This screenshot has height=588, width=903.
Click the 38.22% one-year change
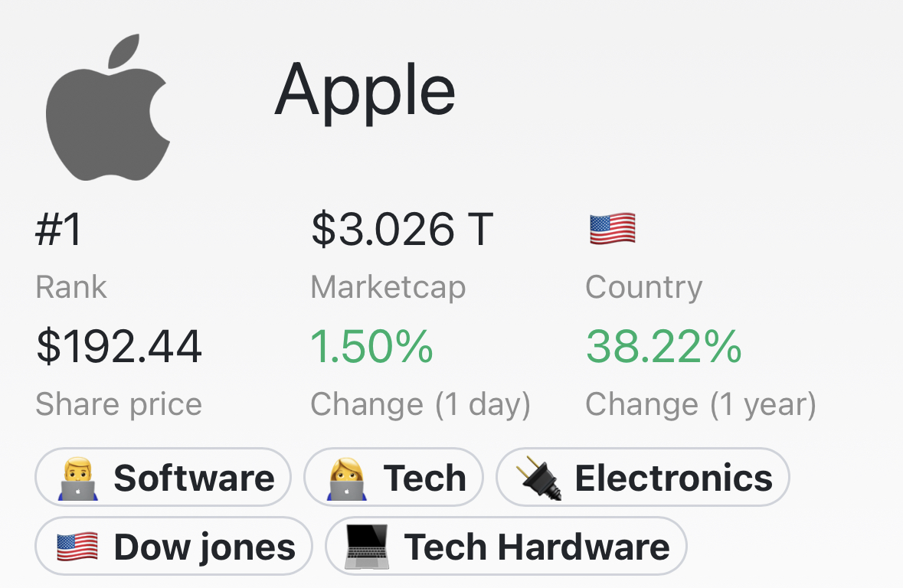663,347
